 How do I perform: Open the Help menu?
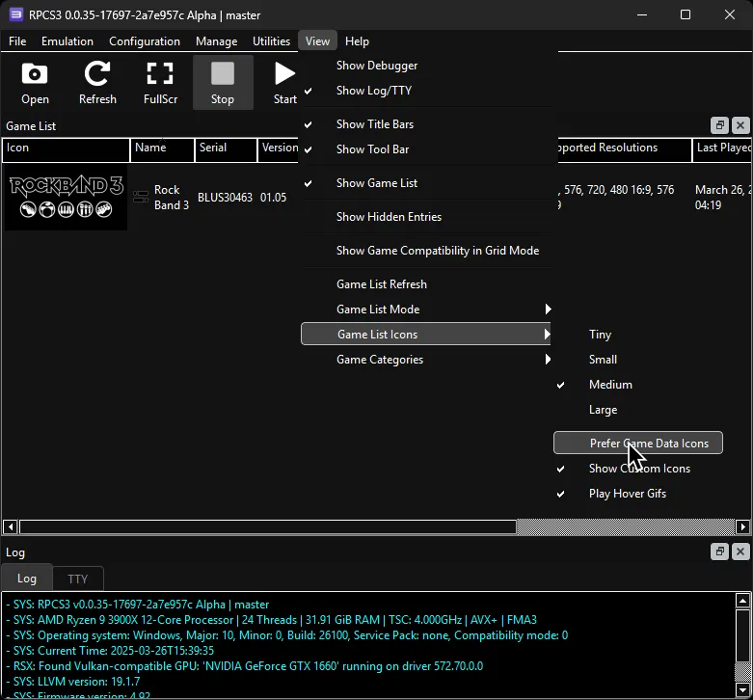click(x=357, y=41)
